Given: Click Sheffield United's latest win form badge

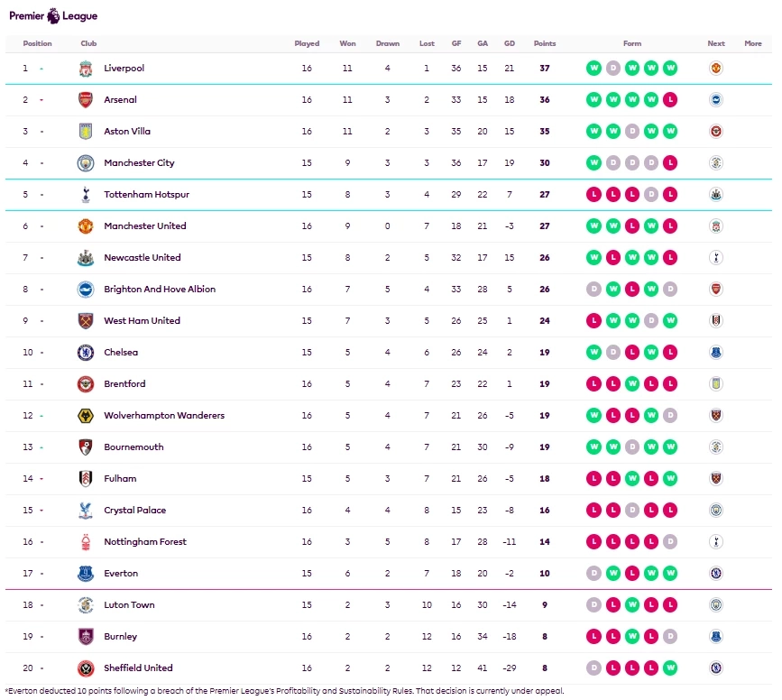Looking at the screenshot, I should (x=670, y=668).
